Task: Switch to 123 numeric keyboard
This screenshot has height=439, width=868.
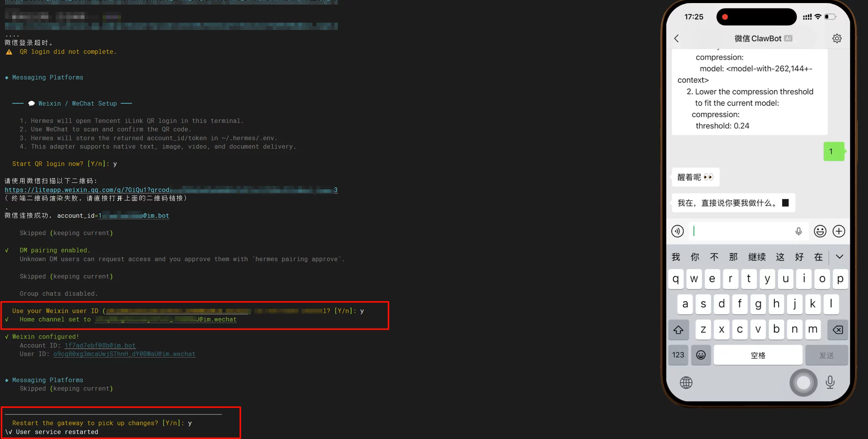Action: [x=678, y=355]
